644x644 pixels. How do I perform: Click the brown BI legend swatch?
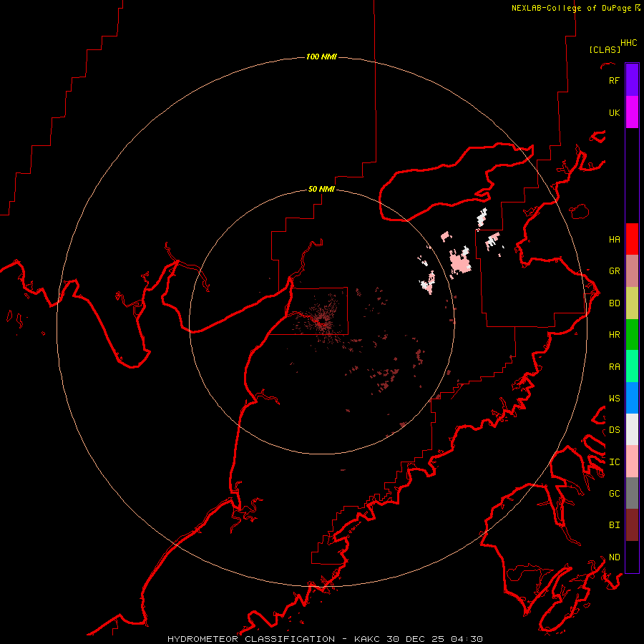(632, 525)
